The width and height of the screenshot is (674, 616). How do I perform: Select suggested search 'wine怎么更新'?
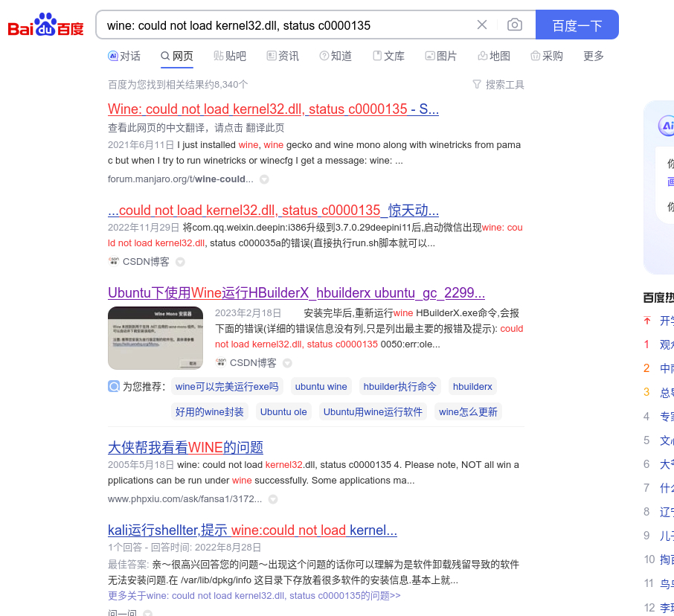pos(468,412)
